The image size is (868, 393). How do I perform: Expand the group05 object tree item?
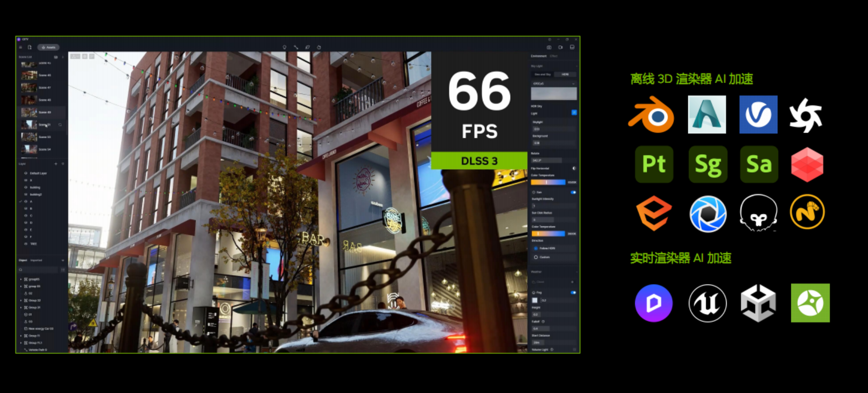click(x=21, y=279)
